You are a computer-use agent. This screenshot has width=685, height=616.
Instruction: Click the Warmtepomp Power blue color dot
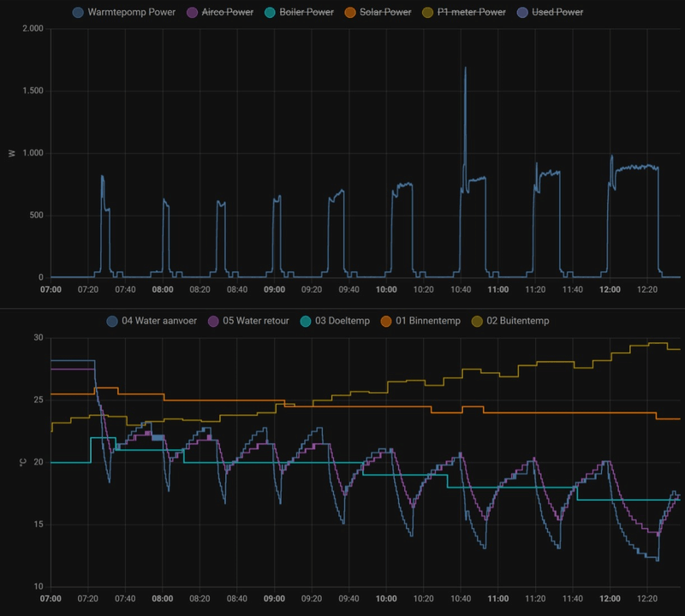(78, 12)
